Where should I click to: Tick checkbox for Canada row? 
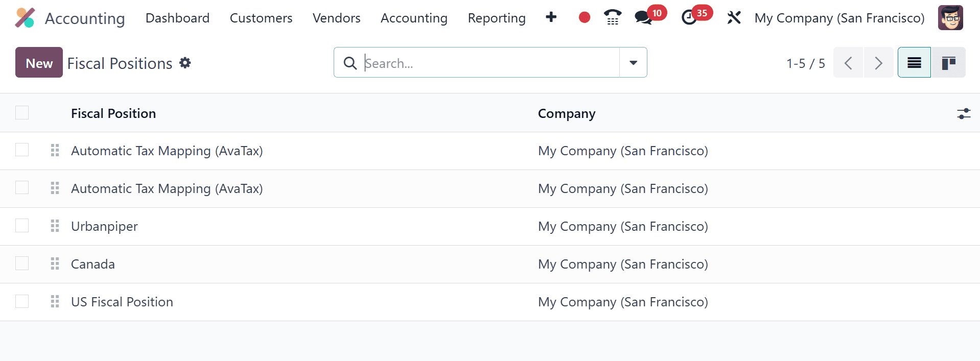pos(22,263)
